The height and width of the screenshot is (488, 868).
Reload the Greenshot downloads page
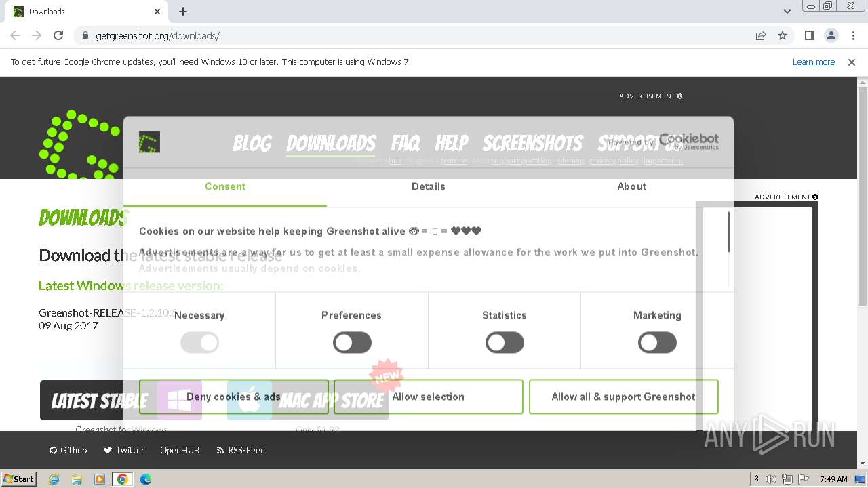58,35
